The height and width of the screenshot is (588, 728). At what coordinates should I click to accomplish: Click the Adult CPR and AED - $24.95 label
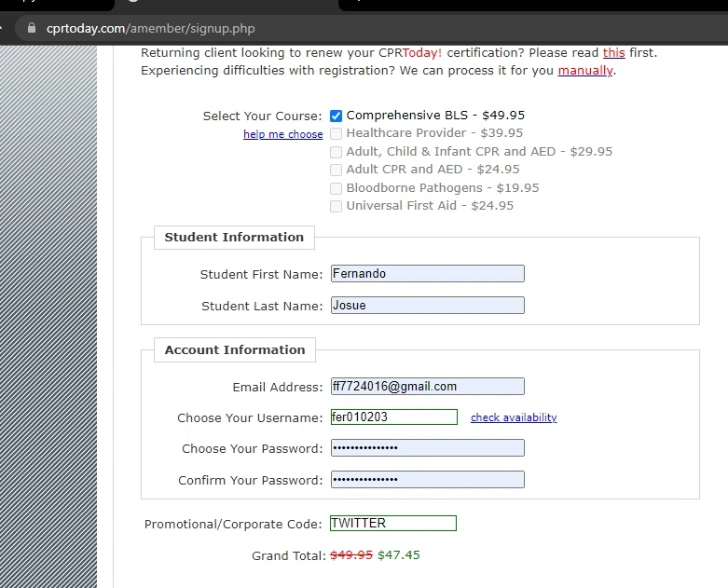click(x=433, y=170)
